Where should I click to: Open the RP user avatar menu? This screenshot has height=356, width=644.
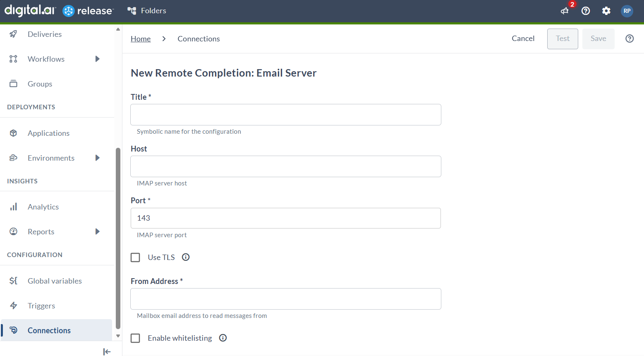coord(627,11)
